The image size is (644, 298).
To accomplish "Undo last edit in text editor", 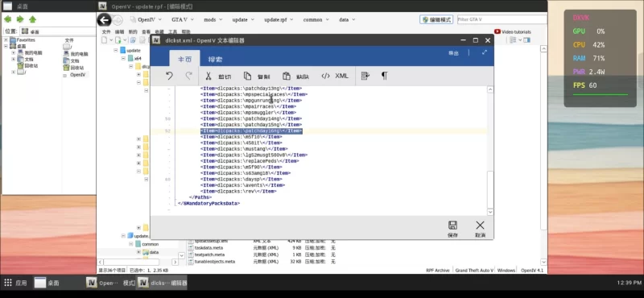I will [169, 76].
